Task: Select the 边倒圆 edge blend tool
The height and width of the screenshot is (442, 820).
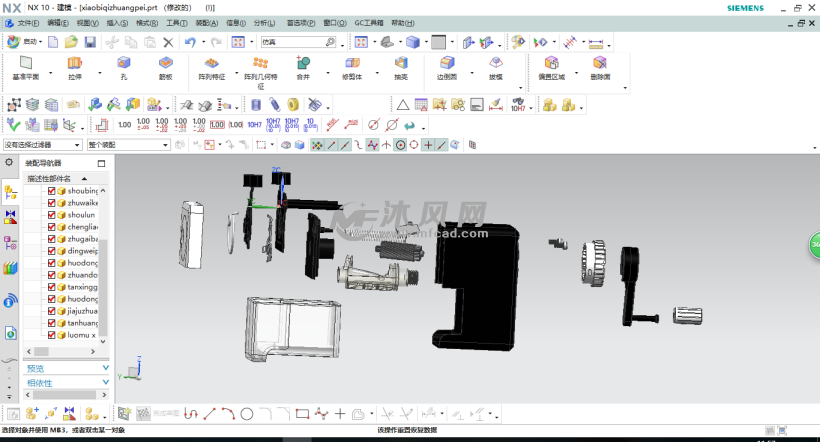Action: click(x=447, y=68)
